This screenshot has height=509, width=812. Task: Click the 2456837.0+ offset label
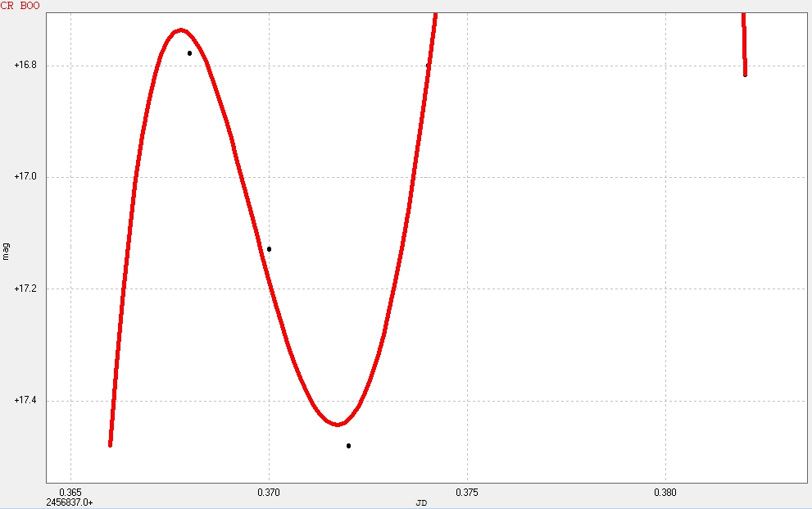click(x=70, y=502)
